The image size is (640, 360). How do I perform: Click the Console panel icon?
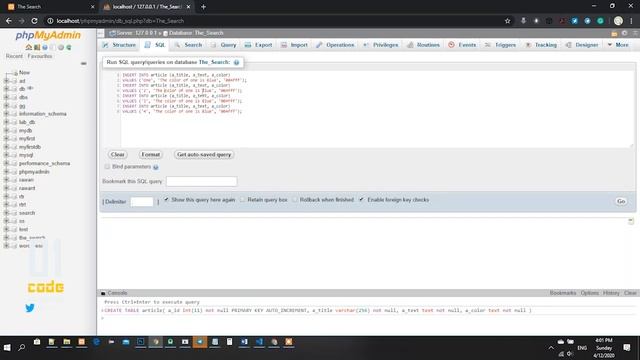click(103, 293)
